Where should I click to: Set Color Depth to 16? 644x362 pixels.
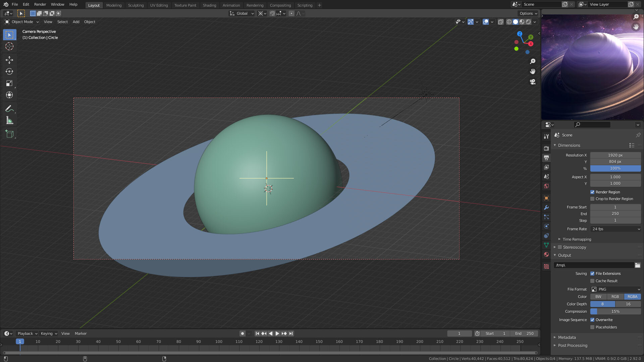628,304
